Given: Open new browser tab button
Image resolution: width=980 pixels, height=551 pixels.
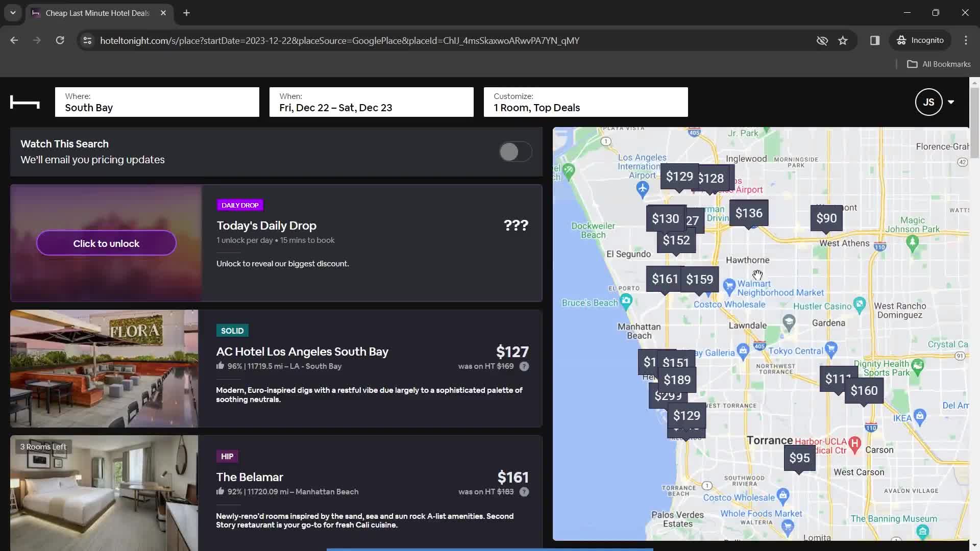Looking at the screenshot, I should (x=186, y=12).
